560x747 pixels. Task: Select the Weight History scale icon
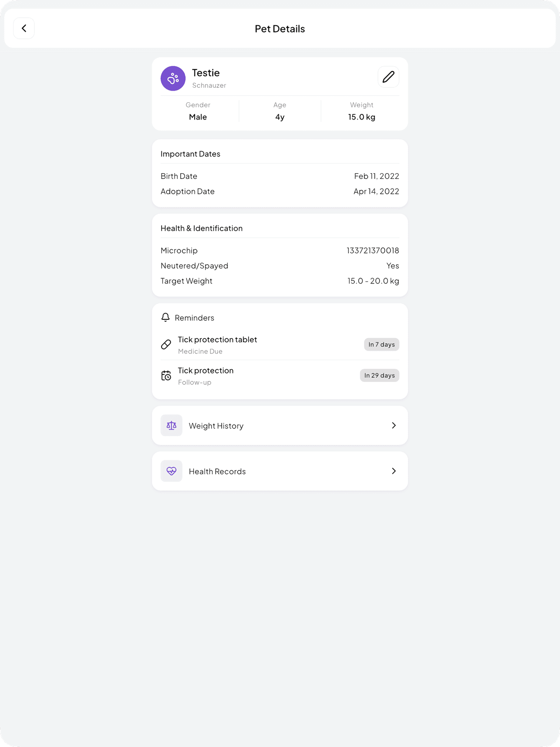[171, 425]
